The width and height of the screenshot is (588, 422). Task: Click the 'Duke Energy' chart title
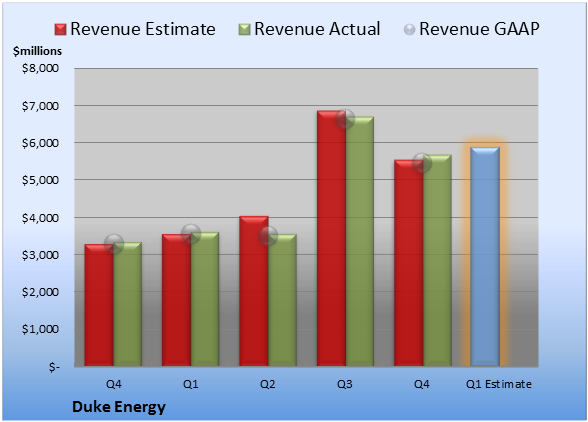[119, 407]
